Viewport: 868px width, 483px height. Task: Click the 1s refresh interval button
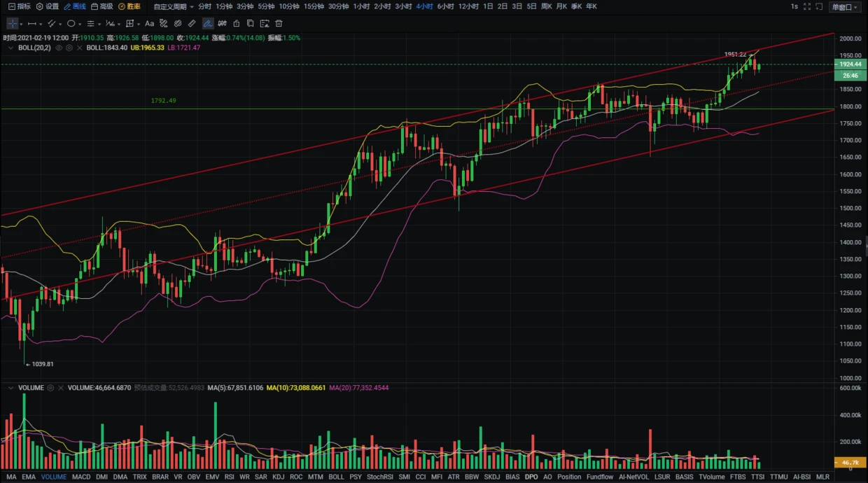click(x=794, y=6)
